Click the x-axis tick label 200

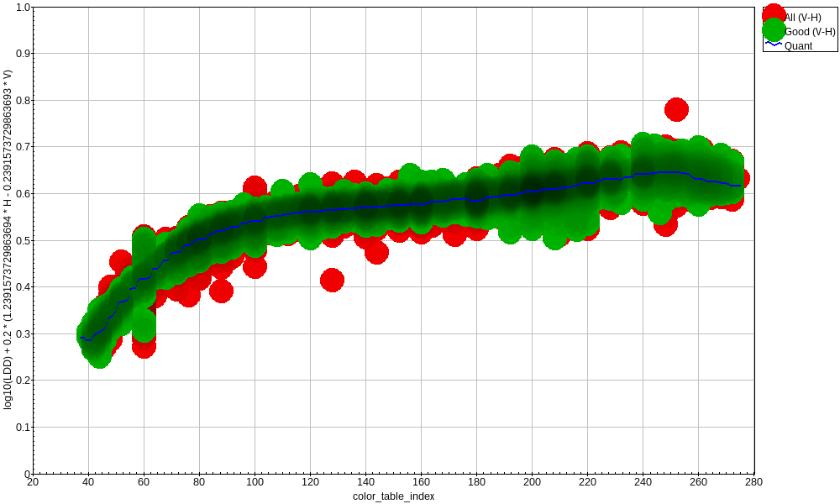(532, 482)
